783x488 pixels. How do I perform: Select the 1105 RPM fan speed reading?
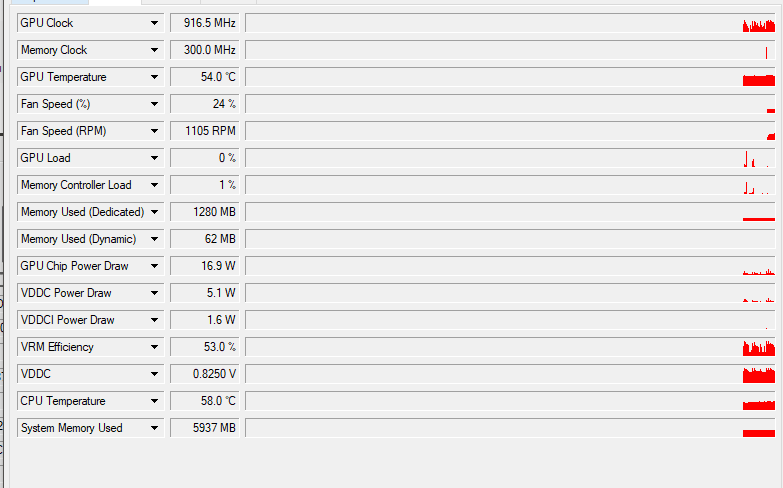pos(205,131)
